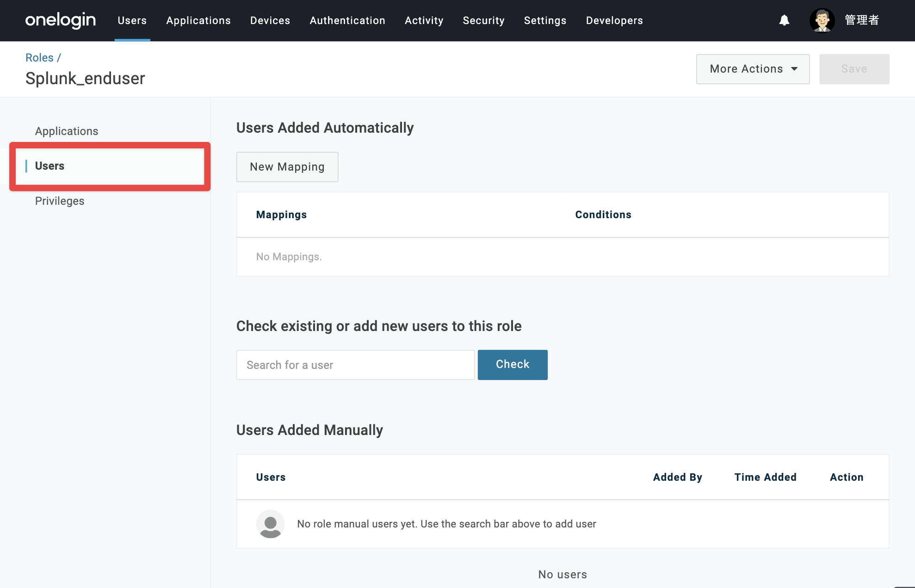The width and height of the screenshot is (915, 588).
Task: Open the Devices menu
Action: click(270, 20)
